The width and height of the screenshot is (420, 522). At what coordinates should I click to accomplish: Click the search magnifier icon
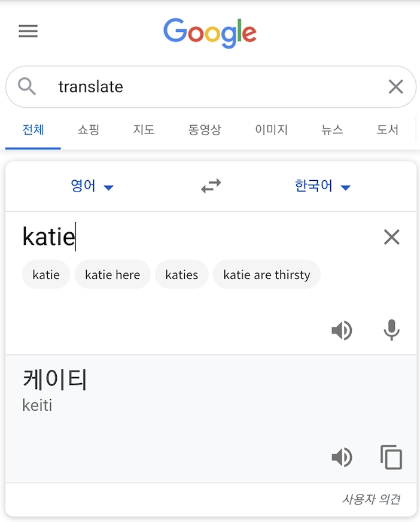[27, 87]
